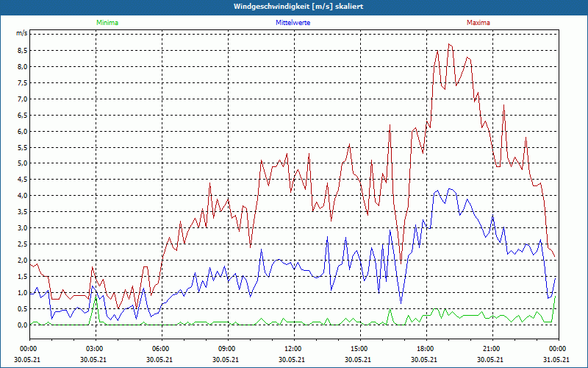Click the 15:00 time axis label
Screen dimensions: 588x368
pos(359,349)
